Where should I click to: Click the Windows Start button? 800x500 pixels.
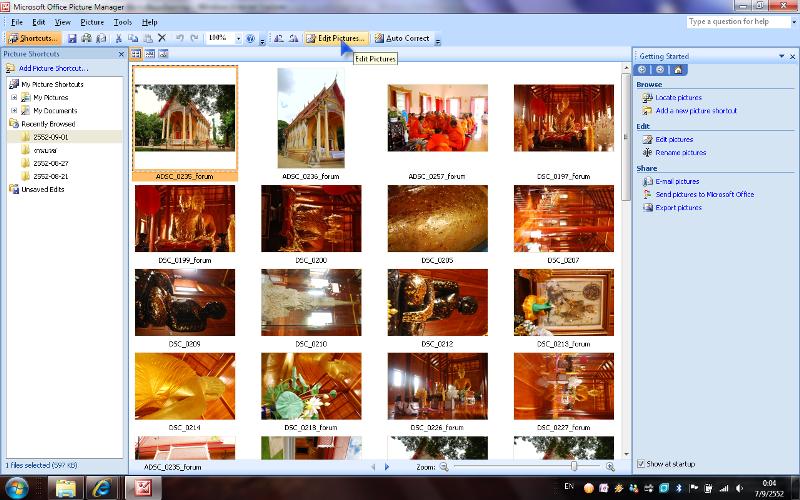tap(17, 488)
